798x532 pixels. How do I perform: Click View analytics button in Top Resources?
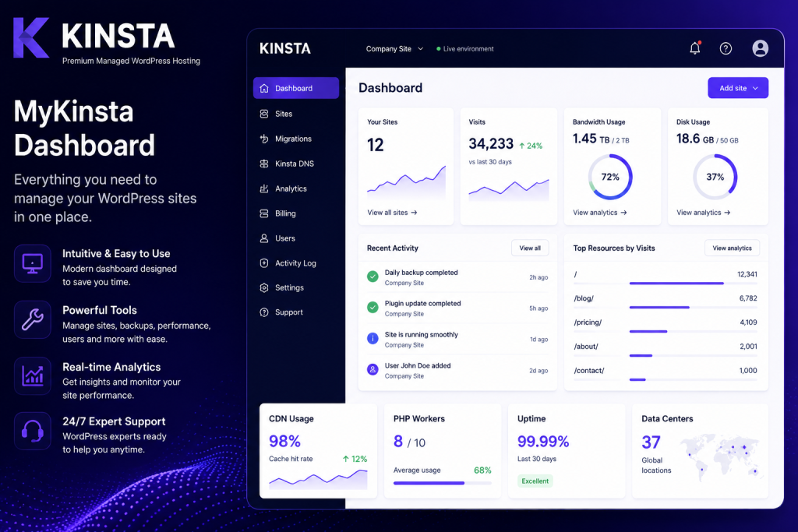tap(732, 248)
